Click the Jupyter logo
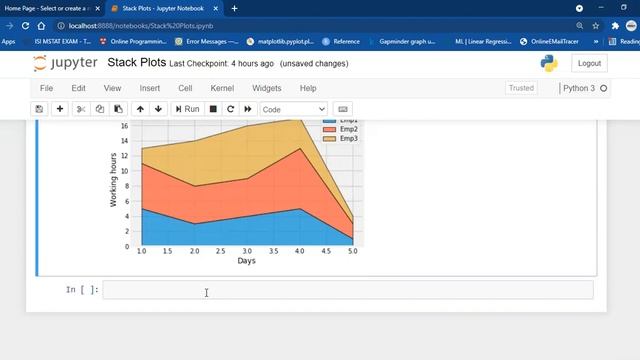This screenshot has height=360, width=640. pos(65,63)
